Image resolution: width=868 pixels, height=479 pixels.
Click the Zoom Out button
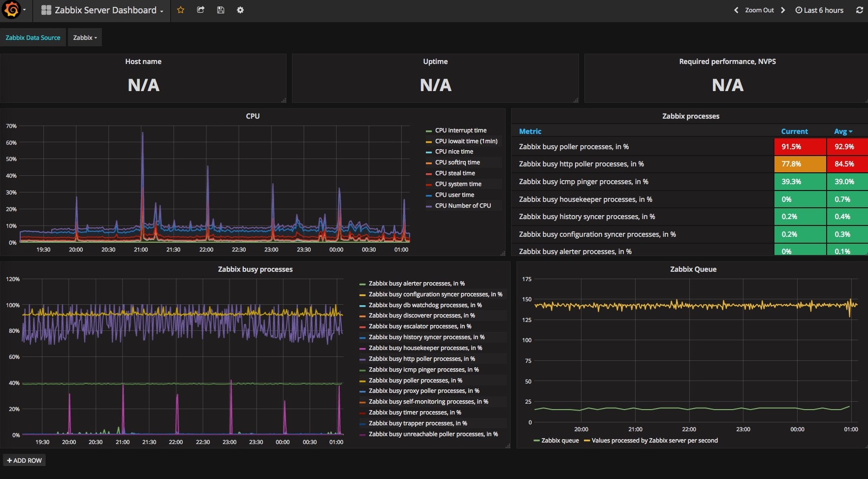pos(759,10)
